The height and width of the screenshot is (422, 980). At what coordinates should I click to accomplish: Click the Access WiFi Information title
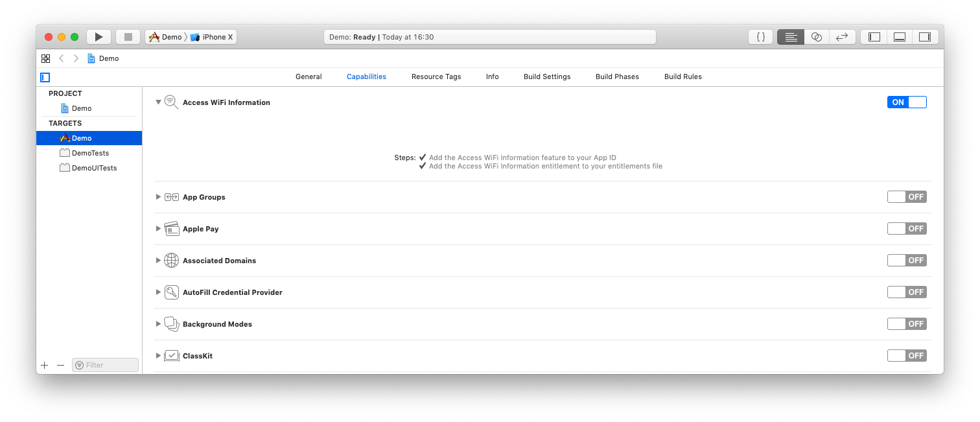[x=226, y=102]
